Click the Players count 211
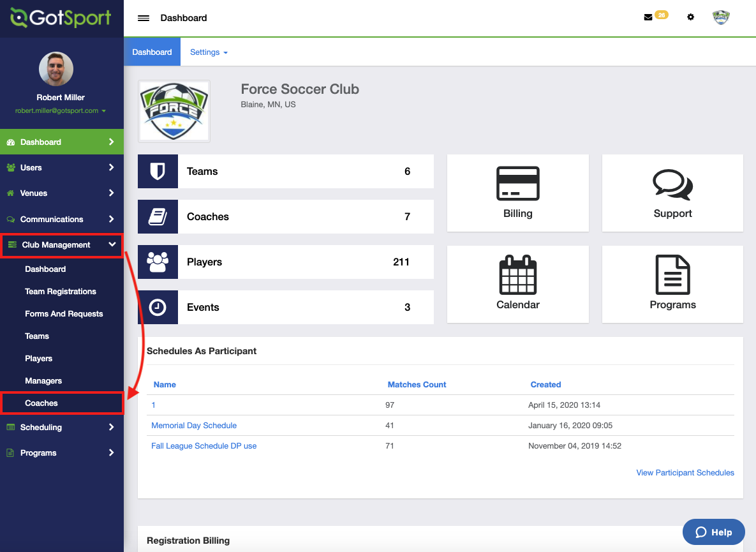The height and width of the screenshot is (552, 756). [x=401, y=262]
